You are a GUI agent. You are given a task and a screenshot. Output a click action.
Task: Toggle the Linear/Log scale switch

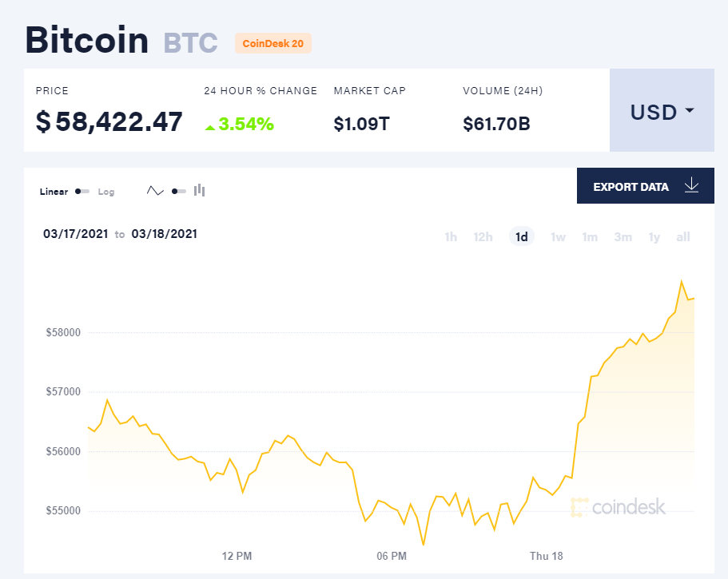pyautogui.click(x=82, y=192)
